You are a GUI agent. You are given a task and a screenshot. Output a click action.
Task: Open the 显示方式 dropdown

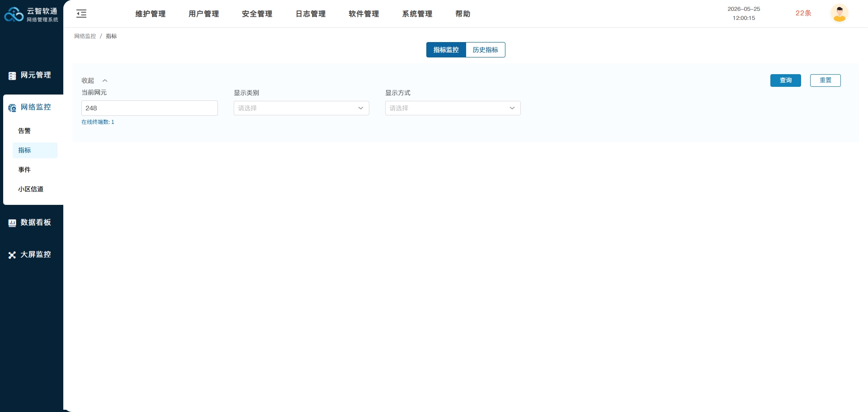[x=453, y=108]
